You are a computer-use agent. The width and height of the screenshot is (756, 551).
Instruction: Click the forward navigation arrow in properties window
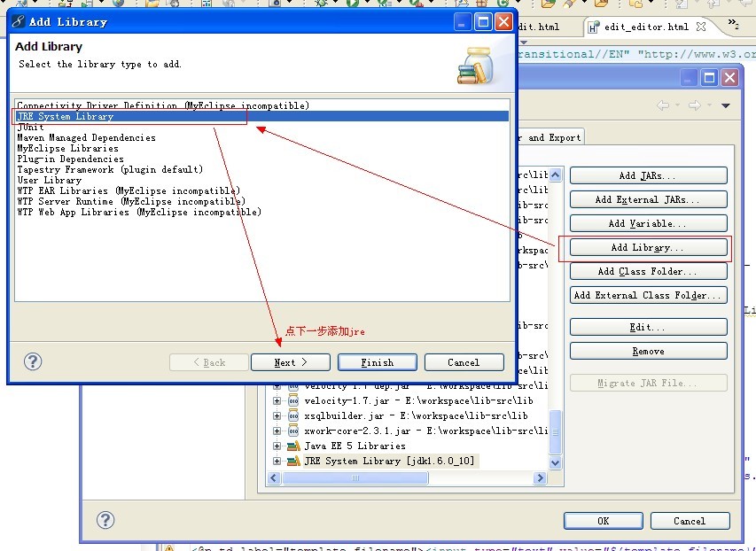(x=695, y=105)
